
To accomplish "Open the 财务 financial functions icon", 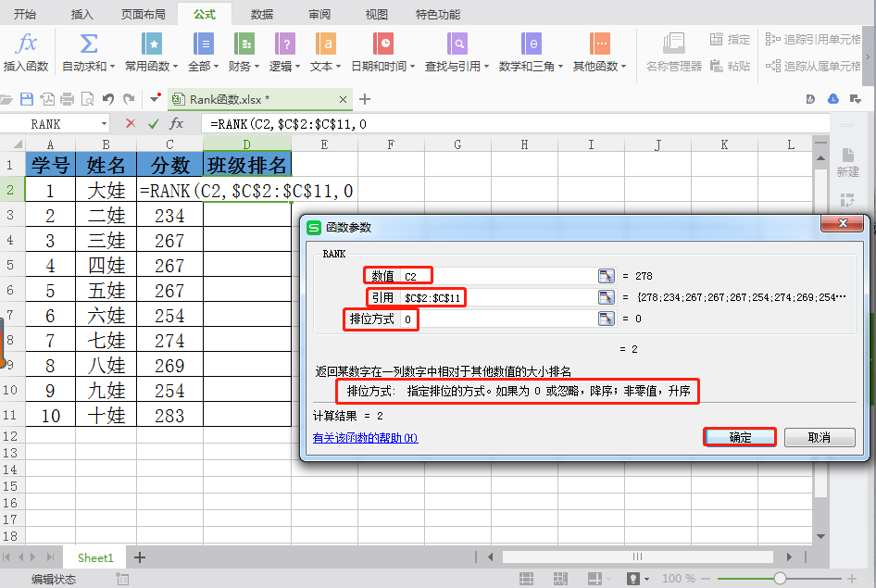I will [x=244, y=44].
